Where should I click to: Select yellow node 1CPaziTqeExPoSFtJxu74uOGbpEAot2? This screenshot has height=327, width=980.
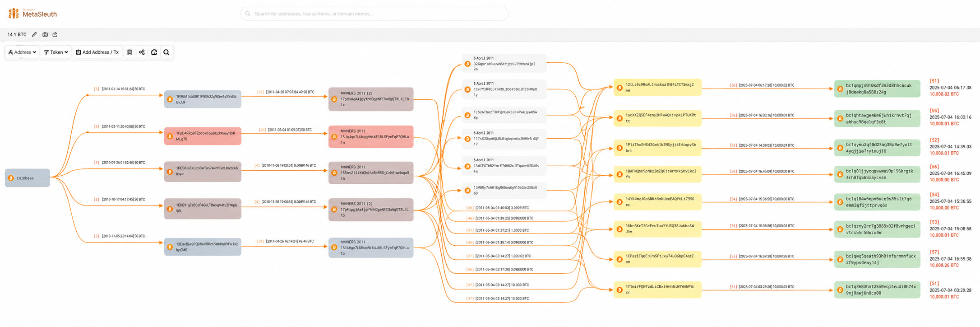click(x=657, y=259)
